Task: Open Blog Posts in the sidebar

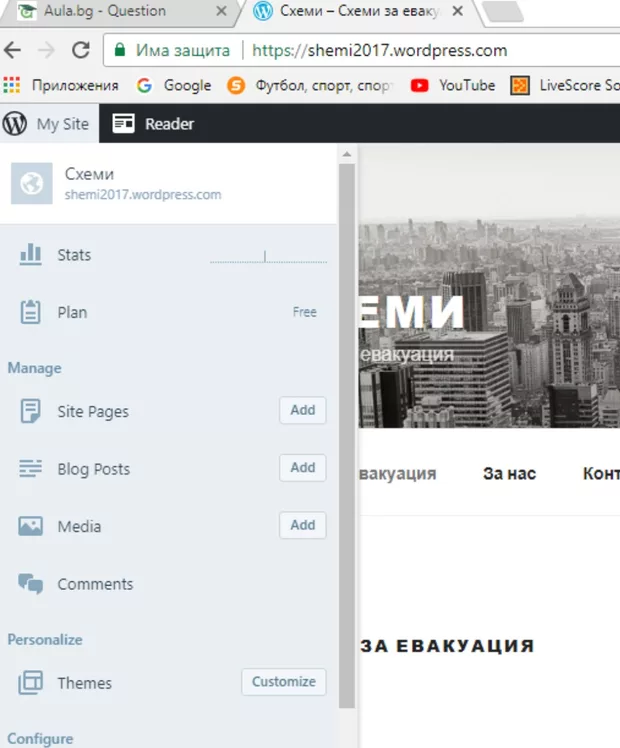Action: 93,469
